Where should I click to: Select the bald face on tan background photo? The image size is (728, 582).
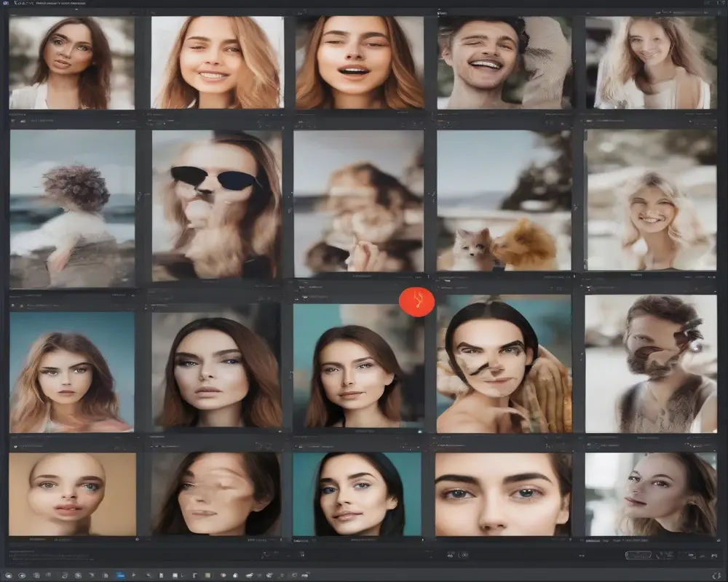coord(72,494)
